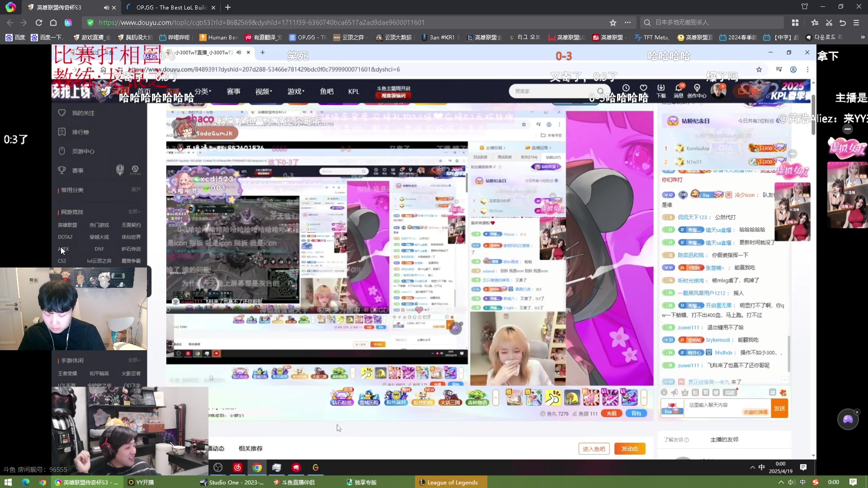Open the favorites list icon

click(x=815, y=23)
